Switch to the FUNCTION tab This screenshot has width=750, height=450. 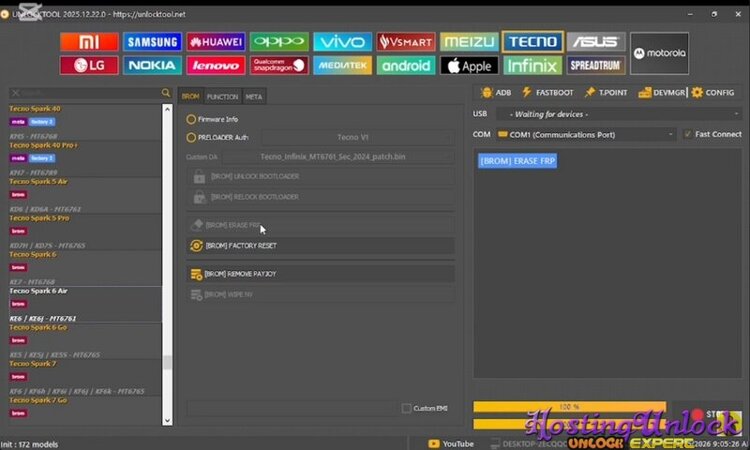(222, 96)
